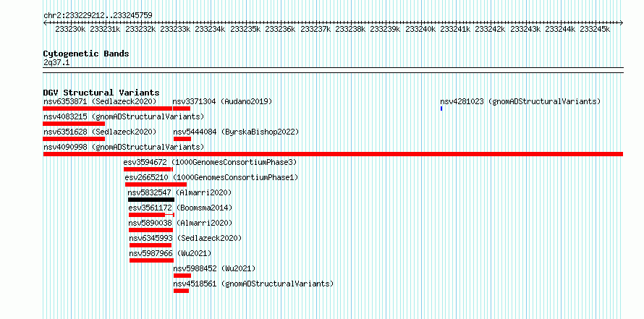Click the 233233k ruler tick label
Screen dimensions: 644x319
175,30
